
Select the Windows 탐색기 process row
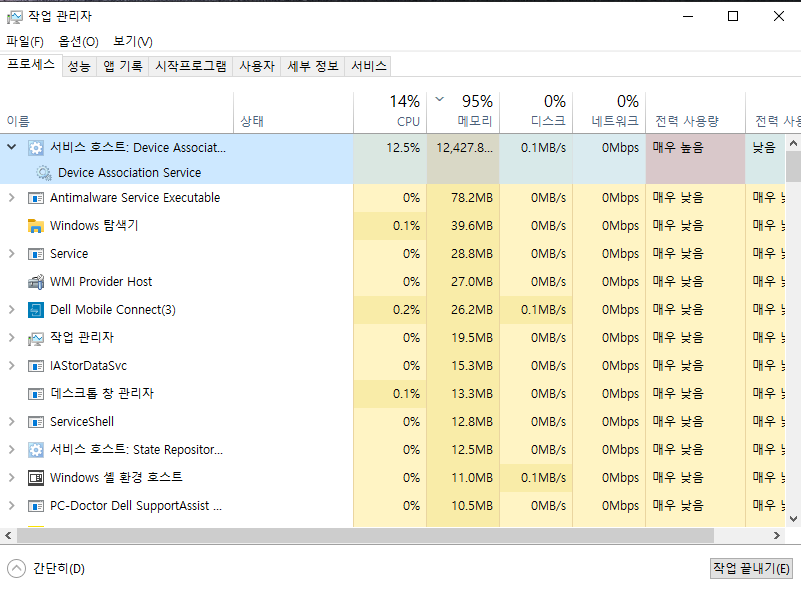tap(392, 226)
